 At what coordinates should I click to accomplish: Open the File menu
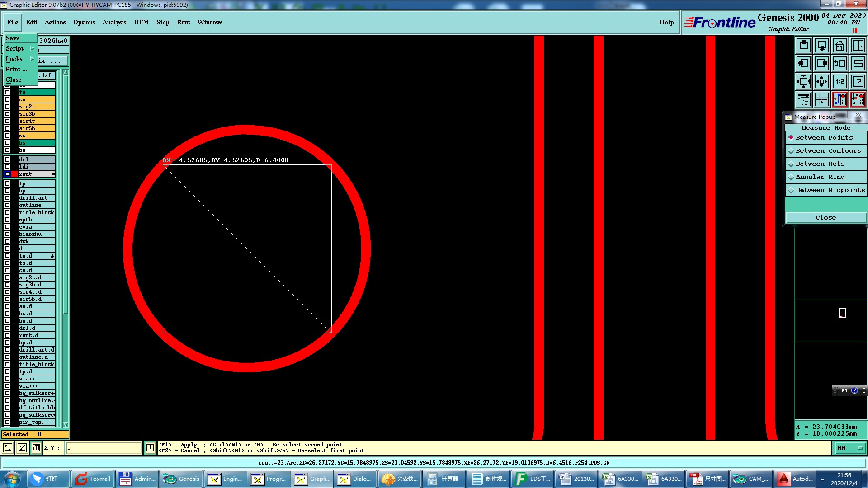click(x=13, y=22)
